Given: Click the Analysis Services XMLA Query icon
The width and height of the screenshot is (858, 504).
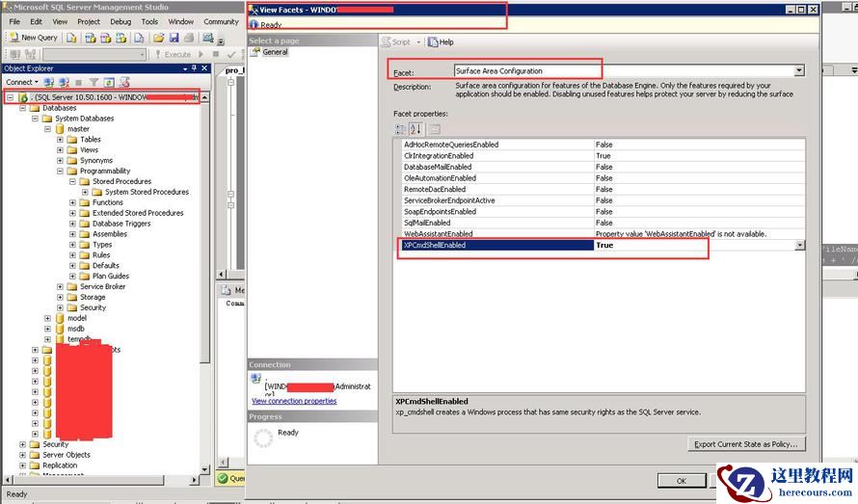Looking at the screenshot, I should click(121, 38).
